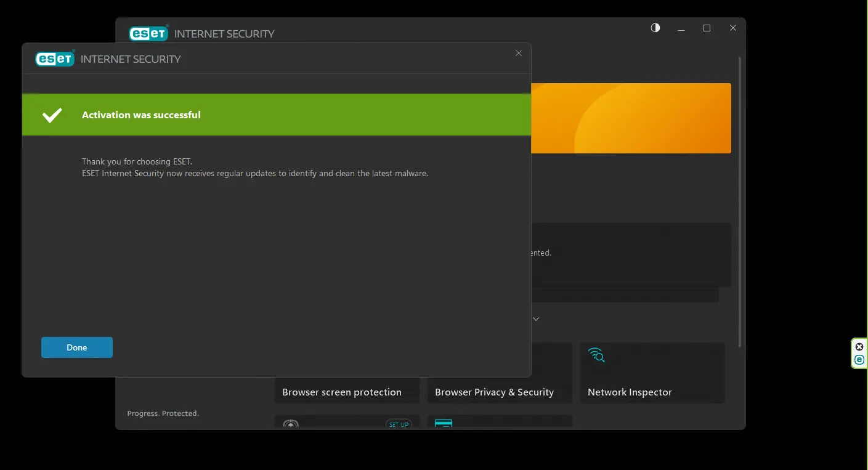Open the Network Inspector tile label
The image size is (868, 470).
point(630,392)
